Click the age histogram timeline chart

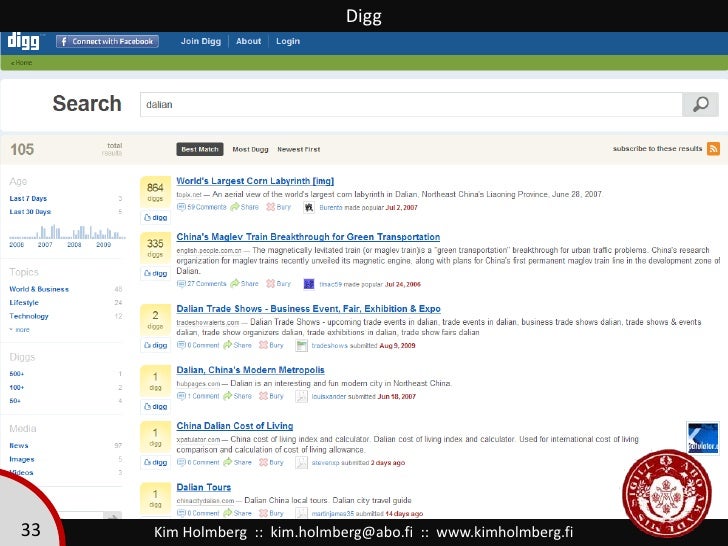point(67,232)
